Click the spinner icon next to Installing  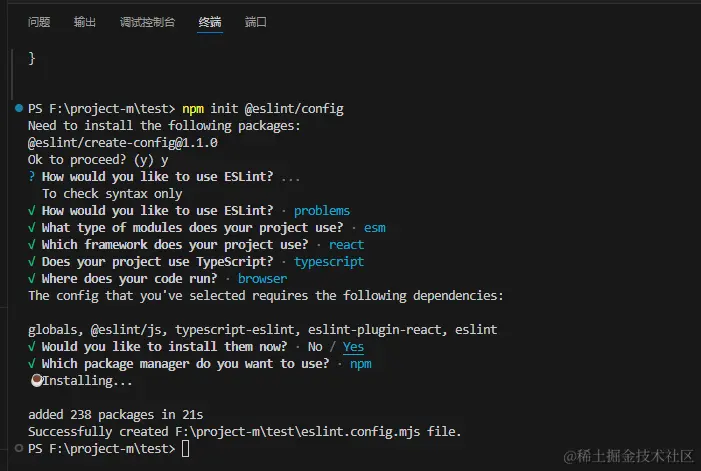tap(35, 380)
